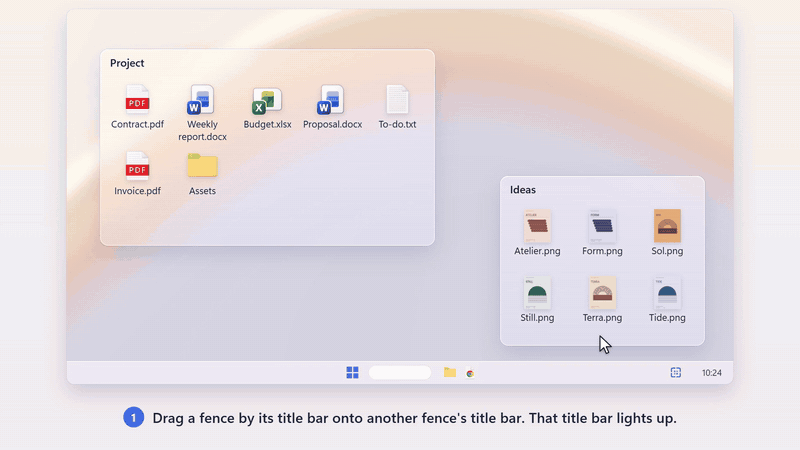Select the Still.png thumbnail
Image resolution: width=800 pixels, height=450 pixels.
coord(537,293)
